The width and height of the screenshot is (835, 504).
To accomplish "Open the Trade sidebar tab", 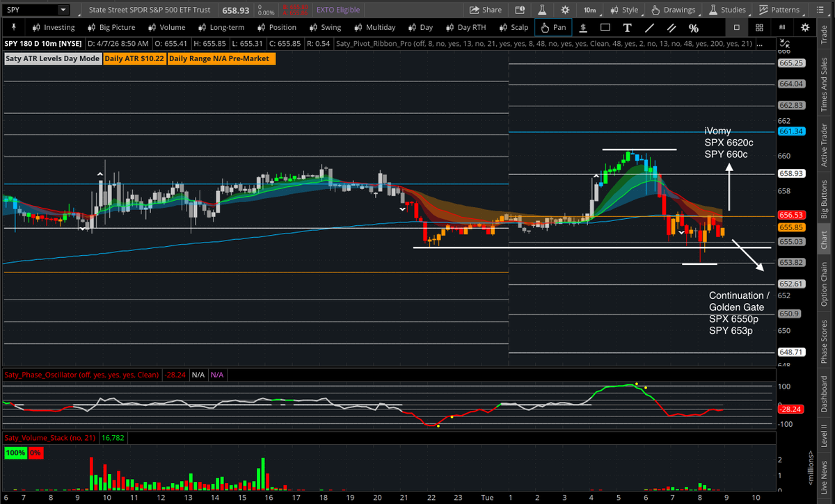I will (825, 33).
